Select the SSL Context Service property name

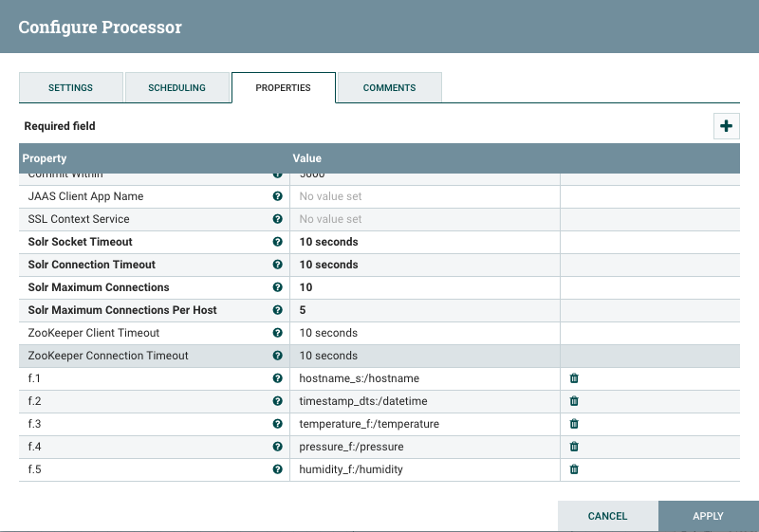pyautogui.click(x=79, y=219)
